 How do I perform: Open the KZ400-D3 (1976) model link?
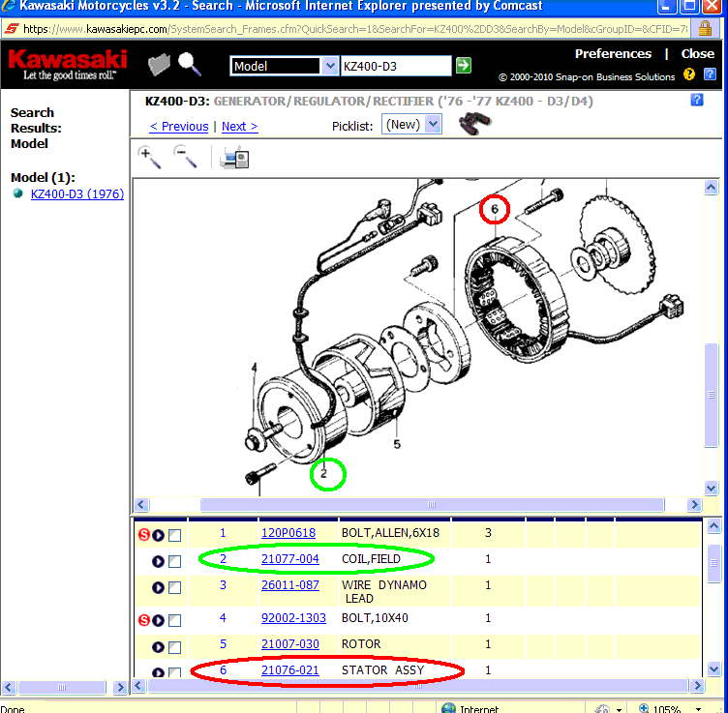(77, 193)
